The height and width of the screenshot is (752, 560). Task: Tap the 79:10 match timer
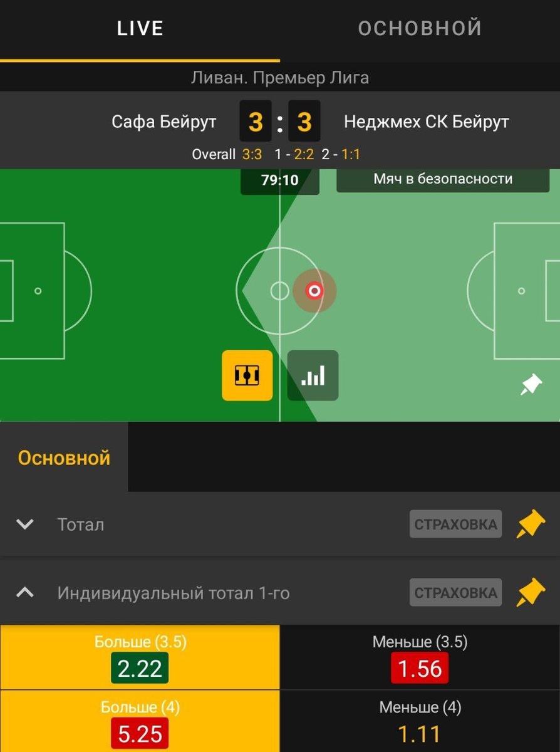click(279, 181)
